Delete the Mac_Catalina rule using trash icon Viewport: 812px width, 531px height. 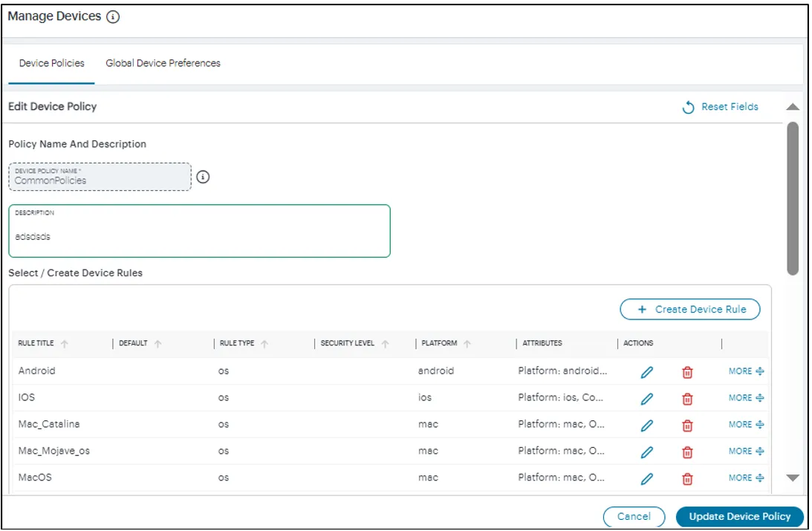687,426
